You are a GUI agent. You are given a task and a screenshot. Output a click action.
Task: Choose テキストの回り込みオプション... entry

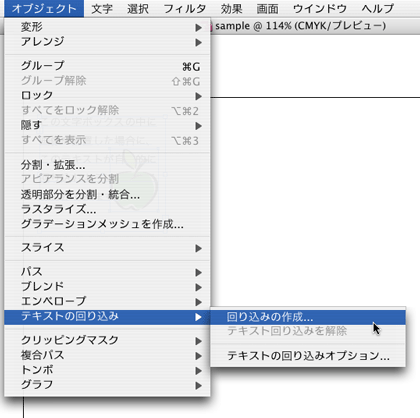308,356
